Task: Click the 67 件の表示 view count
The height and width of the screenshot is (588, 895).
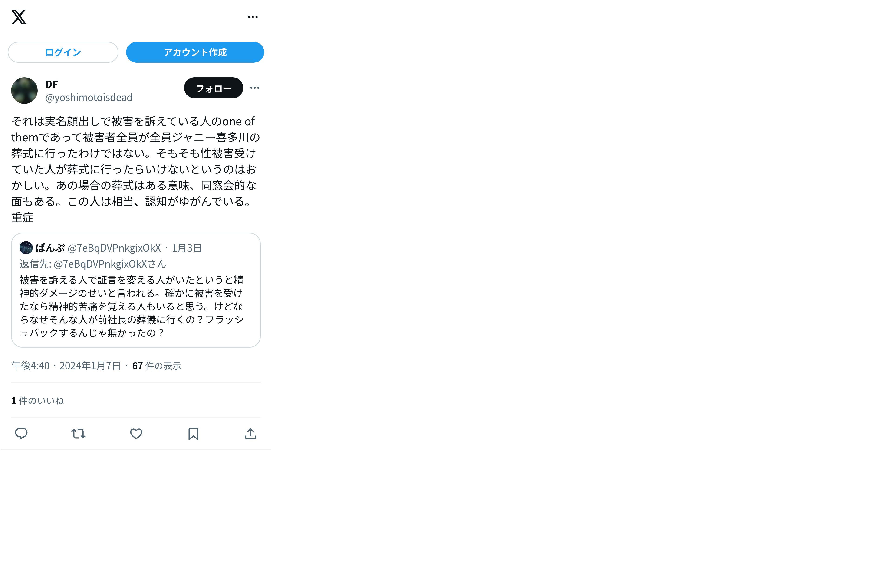Action: pyautogui.click(x=157, y=366)
